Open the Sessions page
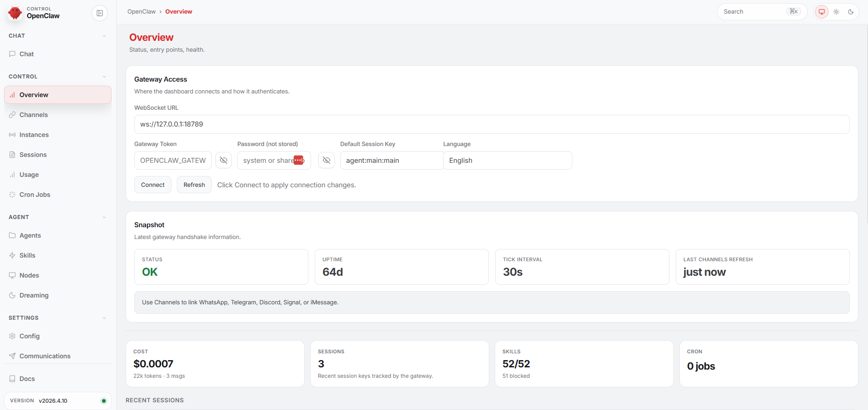The width and height of the screenshot is (868, 410). pyautogui.click(x=58, y=155)
